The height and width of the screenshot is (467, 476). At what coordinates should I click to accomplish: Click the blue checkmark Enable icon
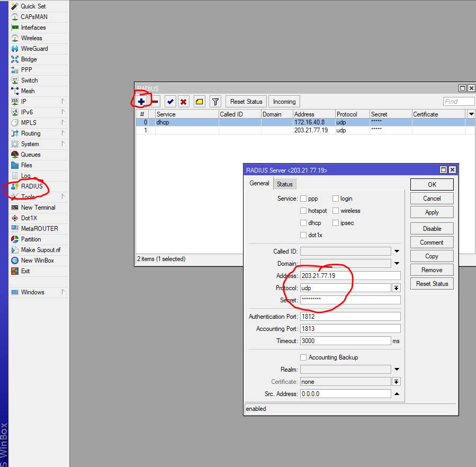(x=170, y=102)
